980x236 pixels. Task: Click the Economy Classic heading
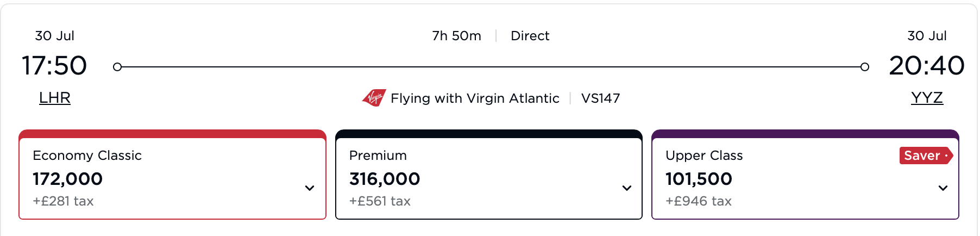click(x=87, y=156)
